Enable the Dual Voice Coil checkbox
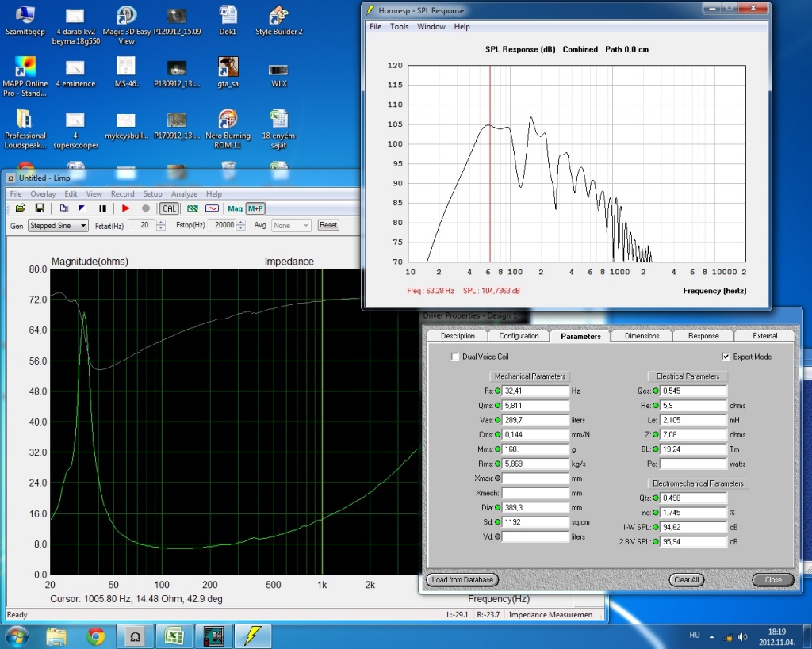 click(x=455, y=357)
